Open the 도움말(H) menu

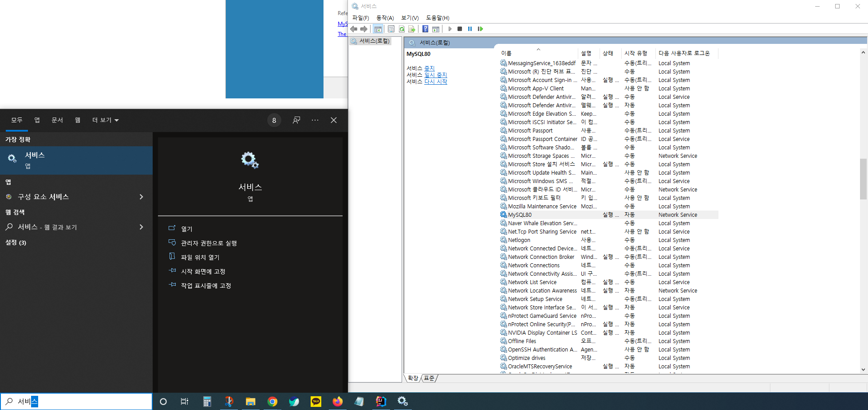pos(438,18)
